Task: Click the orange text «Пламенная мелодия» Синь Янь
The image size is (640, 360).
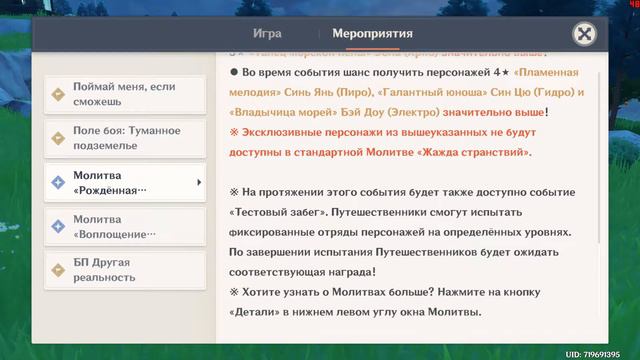Action: pos(403,82)
